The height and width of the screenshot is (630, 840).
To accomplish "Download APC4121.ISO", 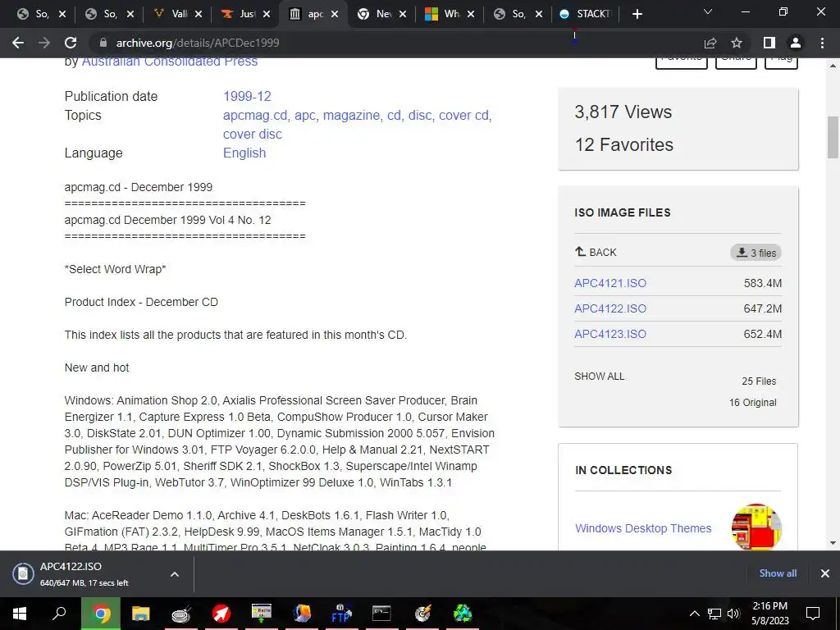I will pyautogui.click(x=610, y=283).
